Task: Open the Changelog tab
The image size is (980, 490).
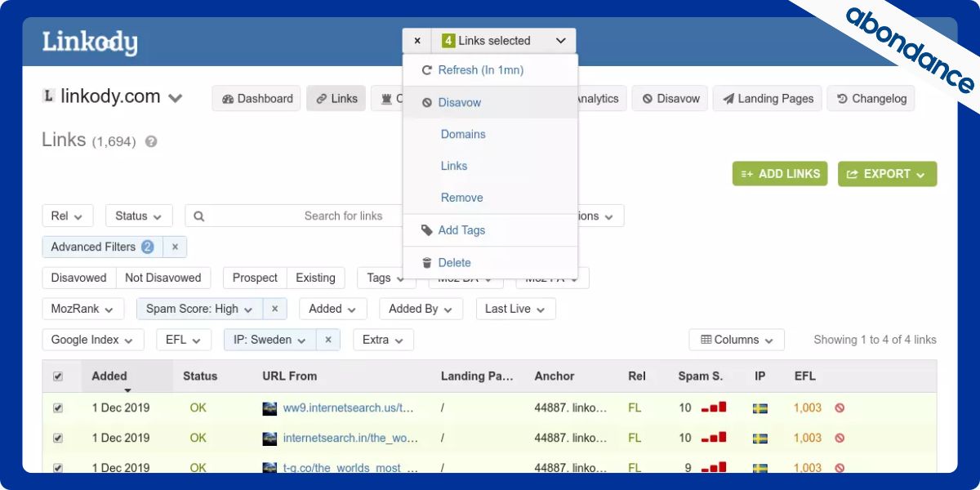Action: 871,99
